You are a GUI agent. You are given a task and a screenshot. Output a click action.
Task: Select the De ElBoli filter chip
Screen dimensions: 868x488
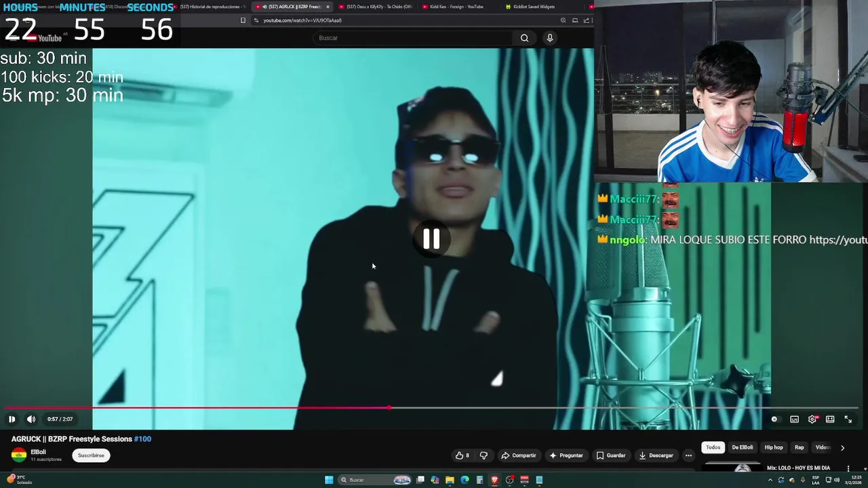pyautogui.click(x=742, y=447)
